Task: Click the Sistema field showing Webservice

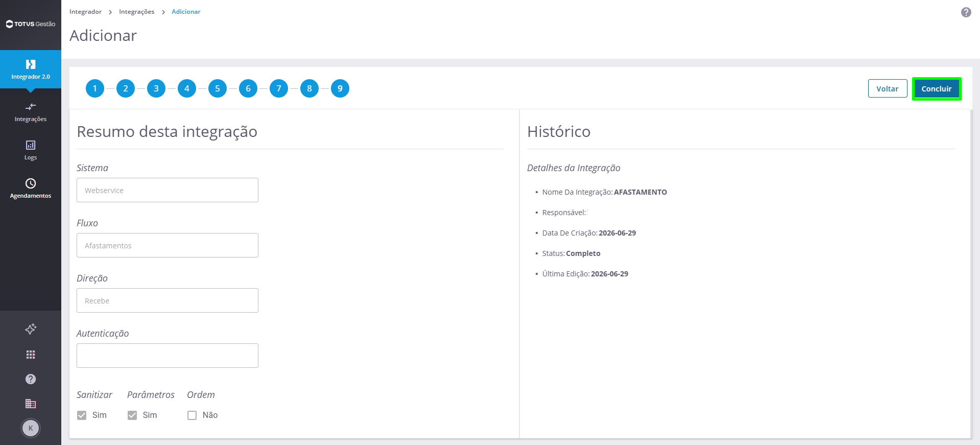Action: click(x=168, y=190)
